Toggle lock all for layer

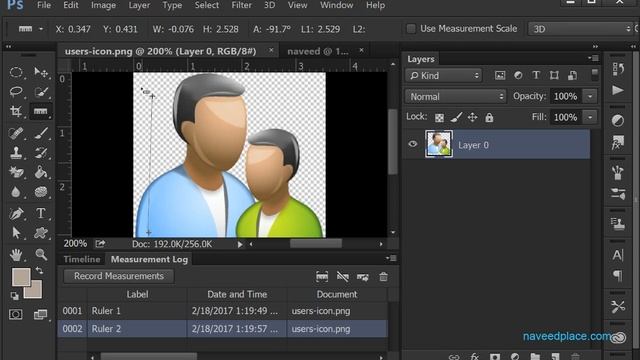[489, 118]
